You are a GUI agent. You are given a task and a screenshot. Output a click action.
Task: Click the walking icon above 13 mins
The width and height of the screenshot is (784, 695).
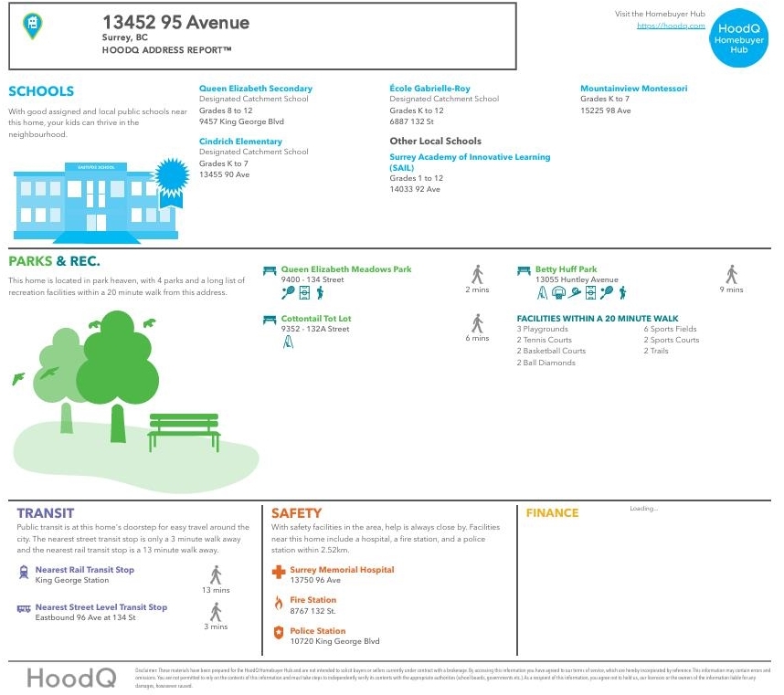click(x=216, y=574)
